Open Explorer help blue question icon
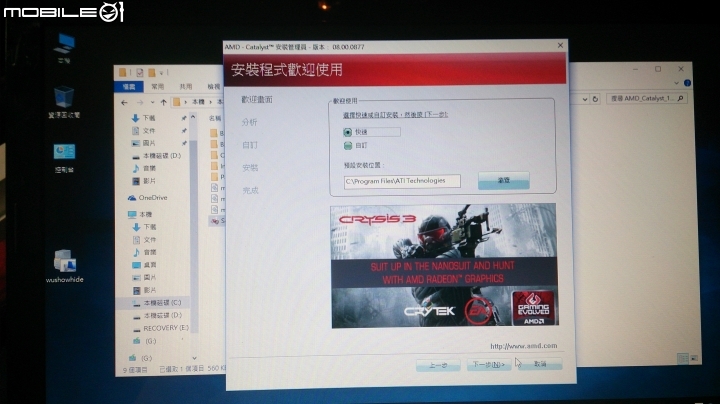 pyautogui.click(x=687, y=83)
